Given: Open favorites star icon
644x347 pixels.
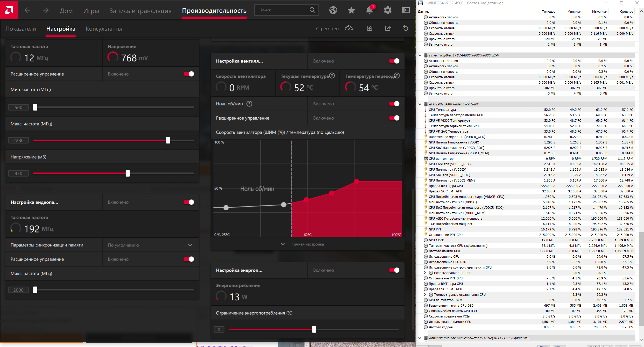Looking at the screenshot, I should pyautogui.click(x=351, y=10).
